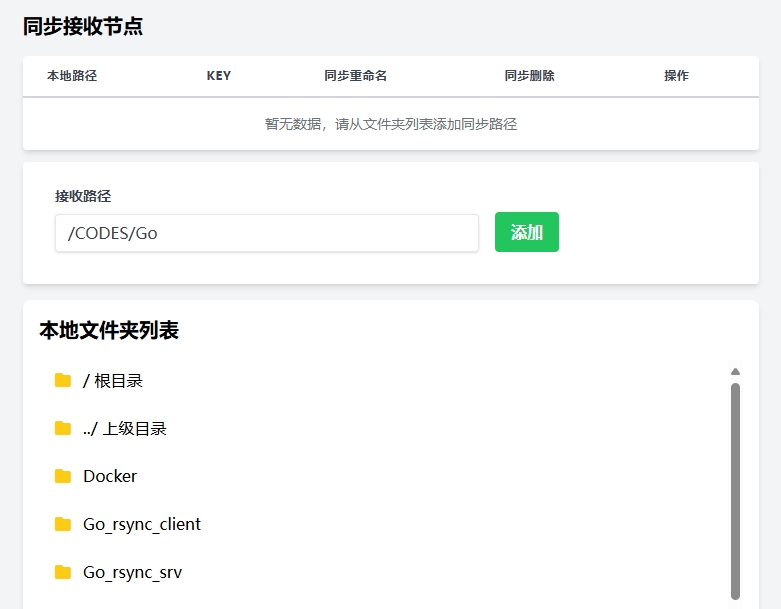
Task: Click the green 添加 button
Action: pyautogui.click(x=526, y=232)
